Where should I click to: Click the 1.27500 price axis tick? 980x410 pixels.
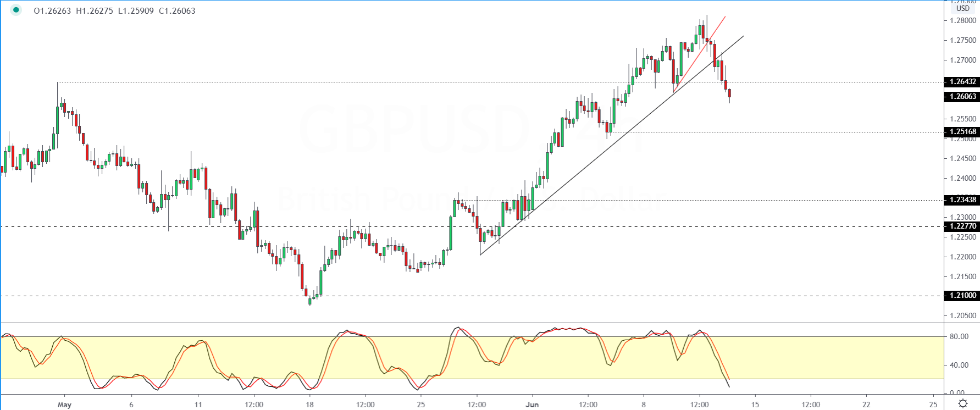pos(963,41)
